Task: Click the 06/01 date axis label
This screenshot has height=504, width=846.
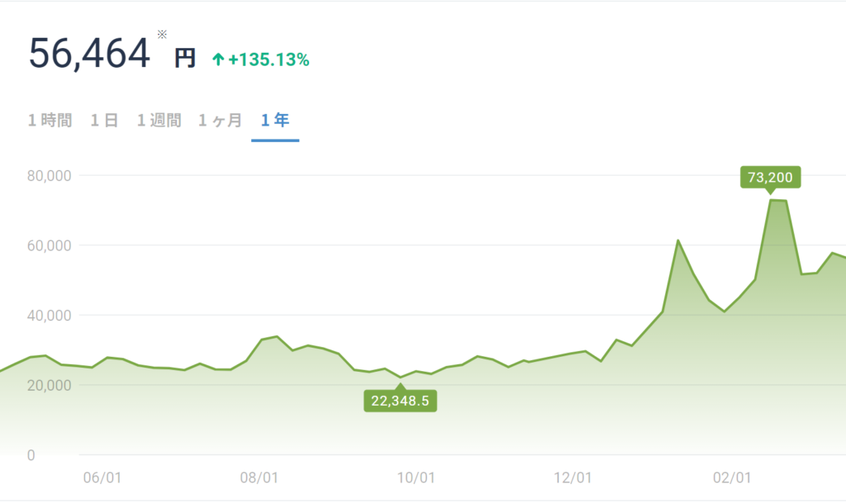Action: [103, 478]
